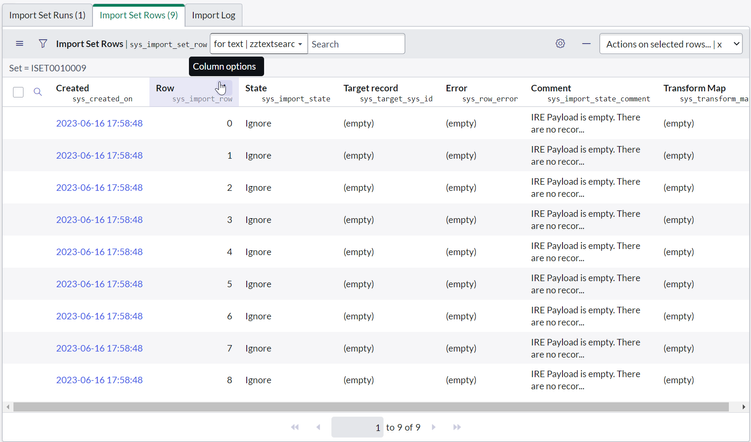Collapse the list with the minus icon

click(x=586, y=44)
